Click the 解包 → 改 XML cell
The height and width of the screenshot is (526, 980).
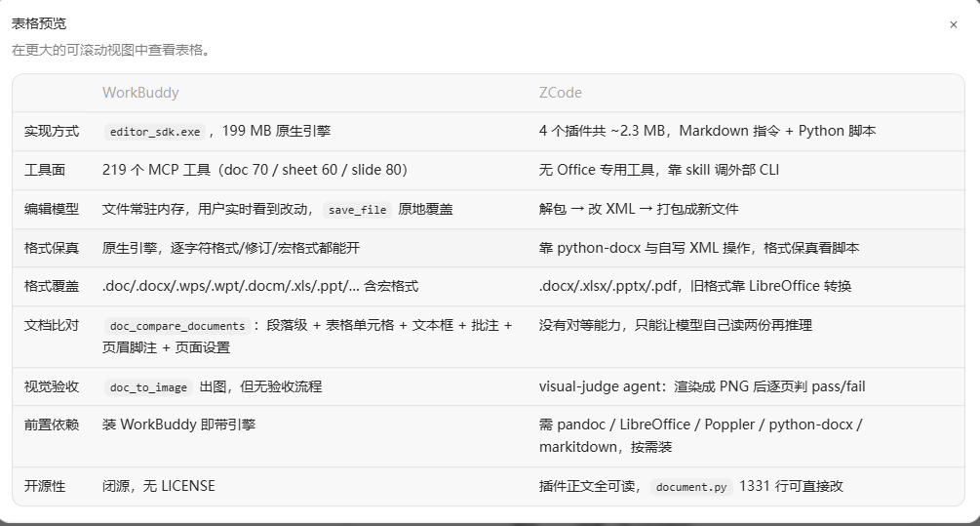tap(639, 209)
